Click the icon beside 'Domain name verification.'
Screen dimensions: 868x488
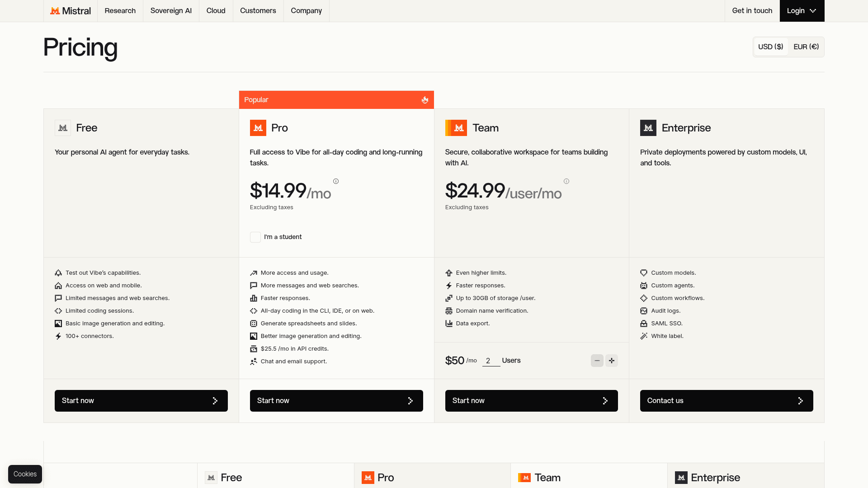pyautogui.click(x=449, y=311)
